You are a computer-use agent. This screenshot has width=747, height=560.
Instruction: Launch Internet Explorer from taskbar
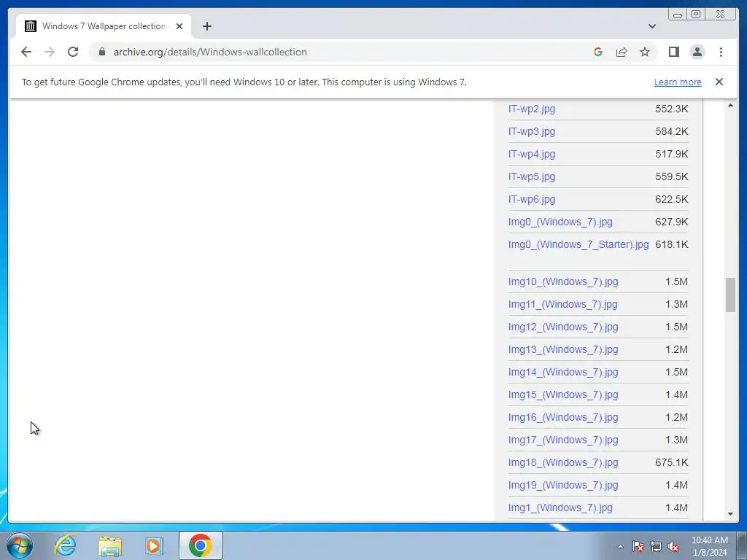[x=65, y=545]
